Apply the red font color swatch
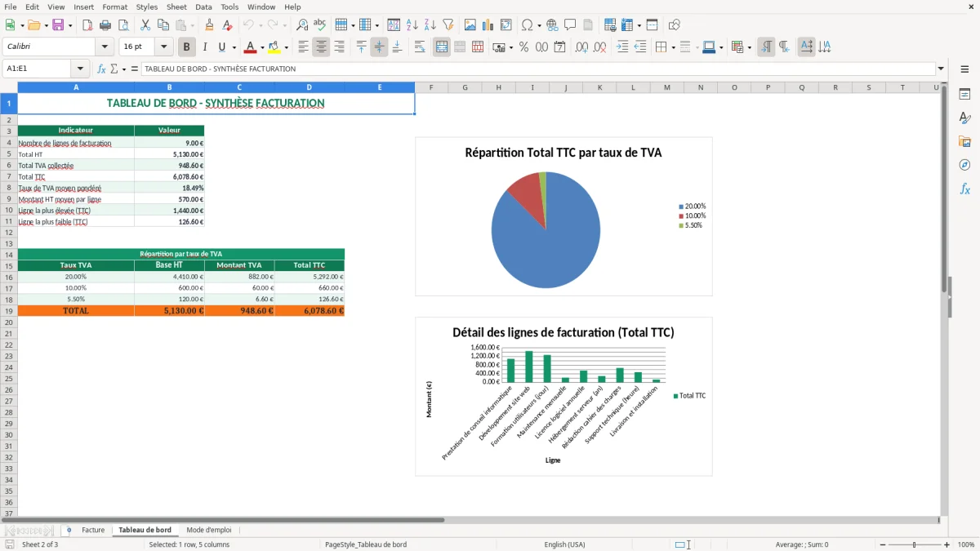This screenshot has width=980, height=551. (x=251, y=47)
